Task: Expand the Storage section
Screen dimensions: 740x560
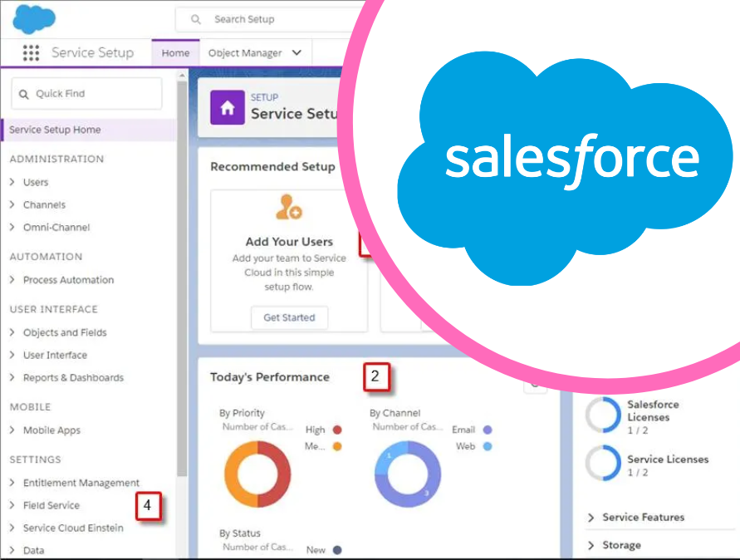Action: point(591,545)
